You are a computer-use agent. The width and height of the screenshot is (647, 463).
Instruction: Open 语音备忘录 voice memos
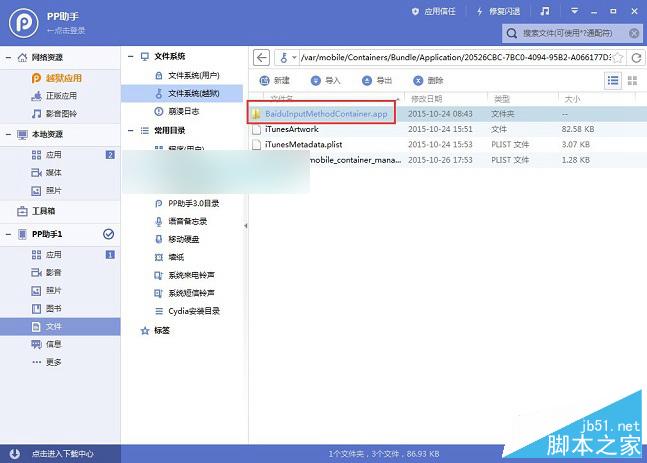(x=181, y=221)
